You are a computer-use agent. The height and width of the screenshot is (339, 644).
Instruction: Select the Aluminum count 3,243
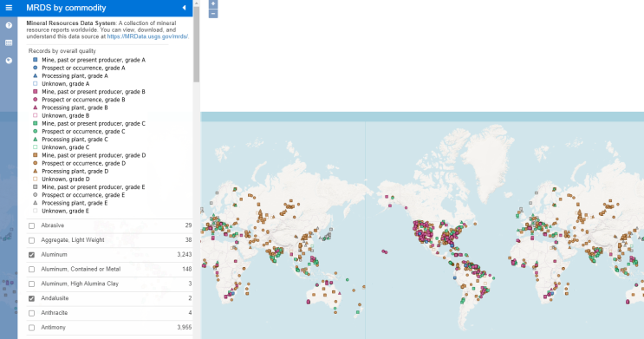(185, 255)
